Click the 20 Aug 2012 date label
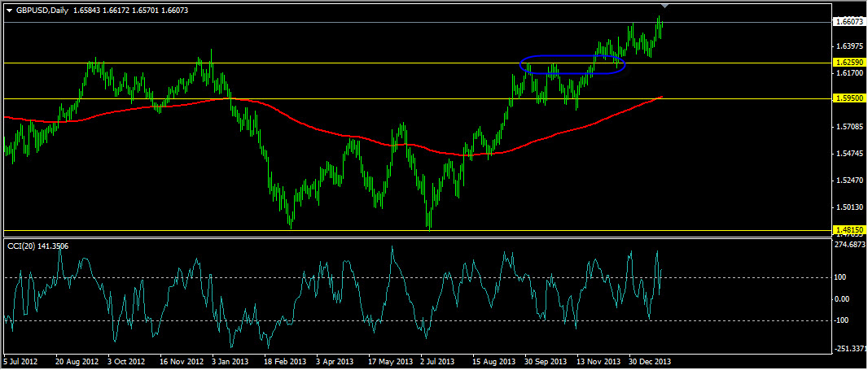868x370 pixels. (x=75, y=362)
